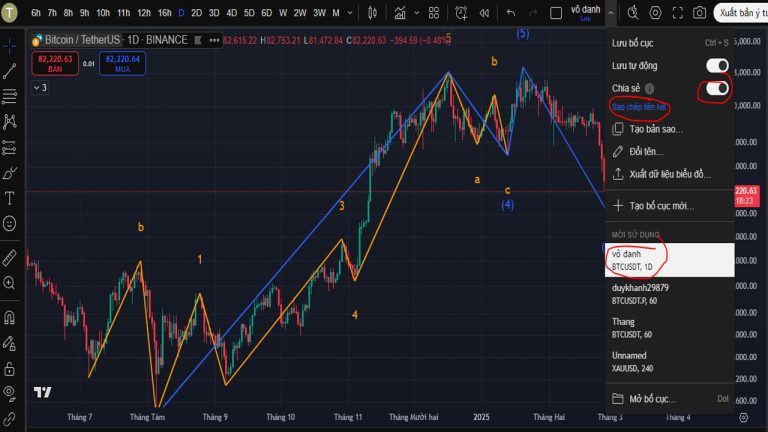The image size is (768, 432).
Task: Click the Xuất bản ý tưởng button
Action: pos(741,13)
